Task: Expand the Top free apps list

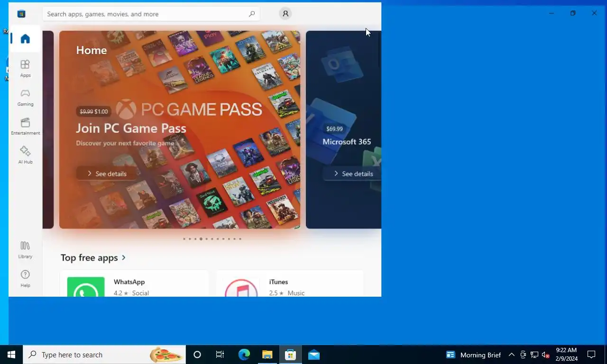Action: 93,258
